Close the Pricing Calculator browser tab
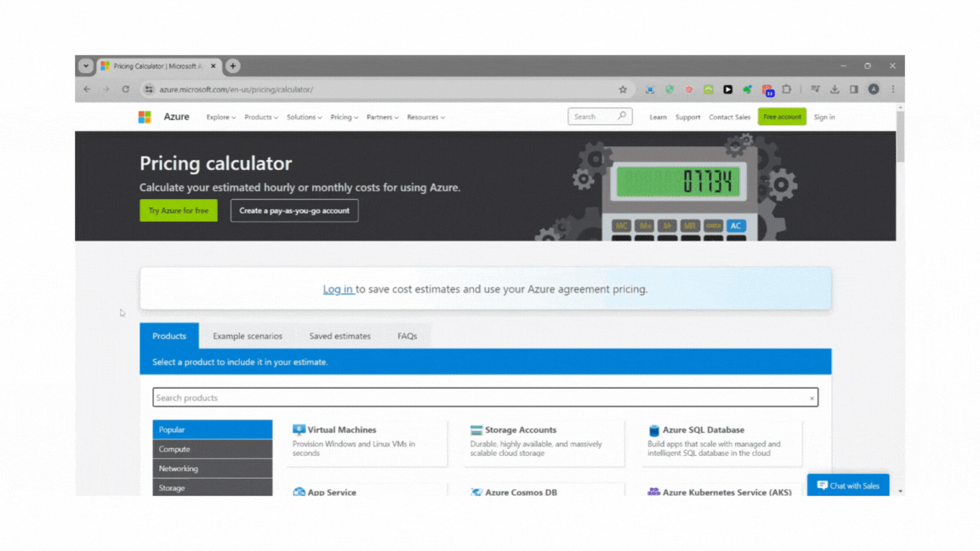The height and width of the screenshot is (551, 980). [214, 65]
